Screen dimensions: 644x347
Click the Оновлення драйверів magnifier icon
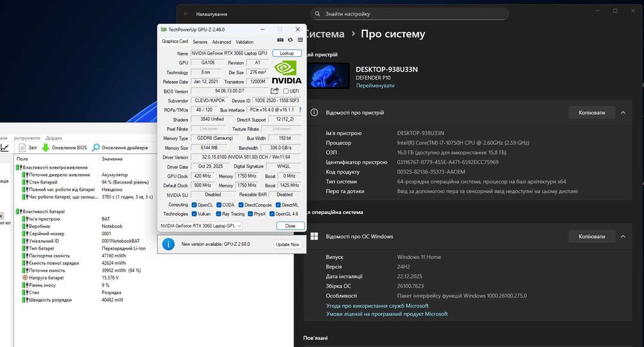pyautogui.click(x=96, y=148)
